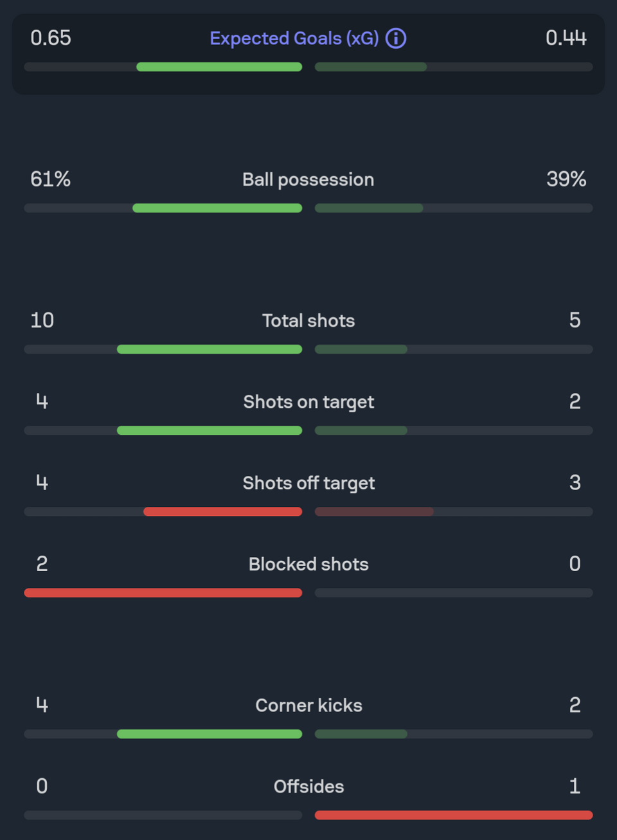Click the away Shots on target bar
This screenshot has width=617, height=840.
point(361,430)
